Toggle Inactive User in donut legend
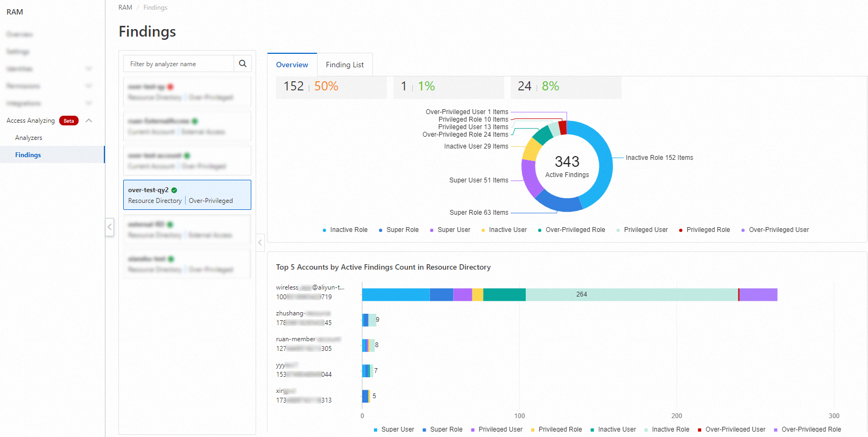Viewport: 868px width, 437px height. click(x=504, y=230)
